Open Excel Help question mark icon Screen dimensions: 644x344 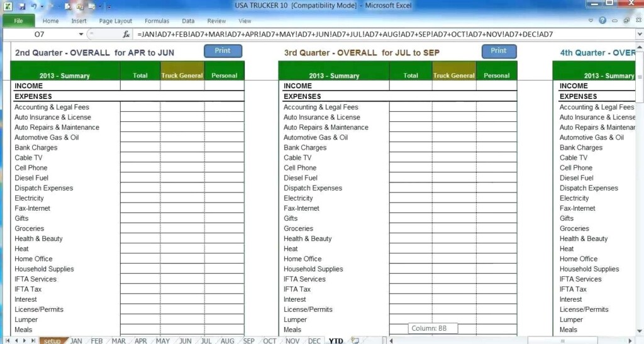[602, 20]
